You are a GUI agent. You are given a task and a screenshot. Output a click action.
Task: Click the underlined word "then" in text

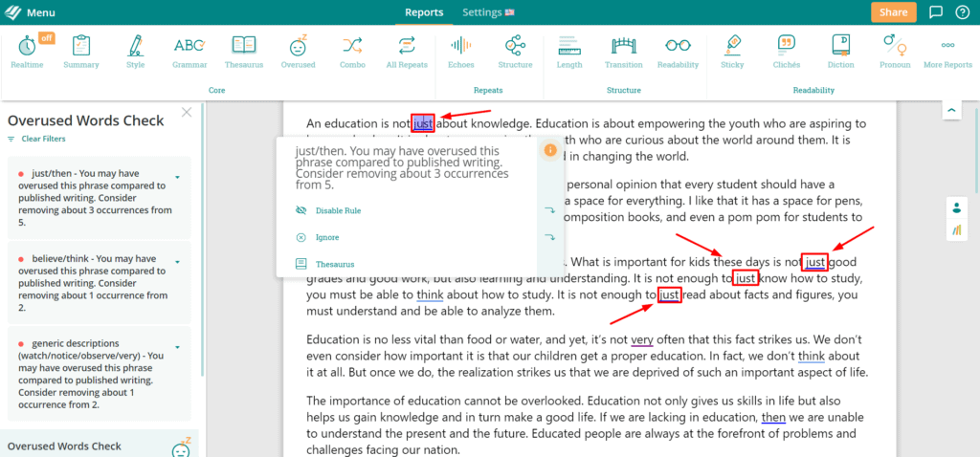tap(773, 418)
